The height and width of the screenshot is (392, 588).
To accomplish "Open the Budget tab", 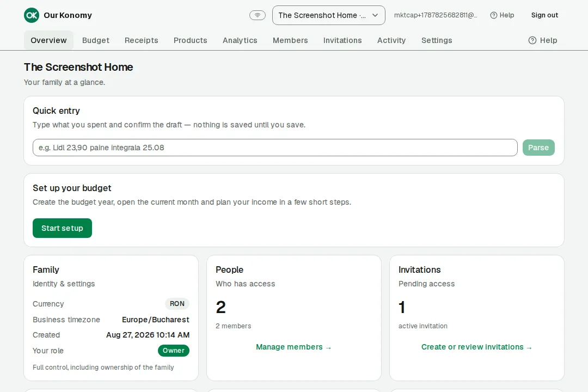I will point(96,40).
